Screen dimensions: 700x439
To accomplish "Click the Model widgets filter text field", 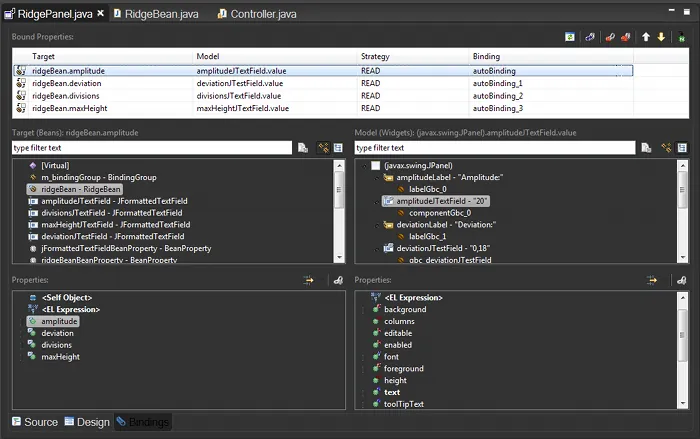I will coord(495,148).
